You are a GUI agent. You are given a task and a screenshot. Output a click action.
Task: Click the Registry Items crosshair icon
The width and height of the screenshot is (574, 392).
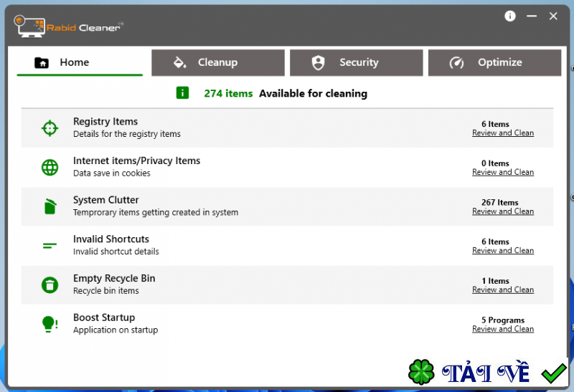(50, 128)
